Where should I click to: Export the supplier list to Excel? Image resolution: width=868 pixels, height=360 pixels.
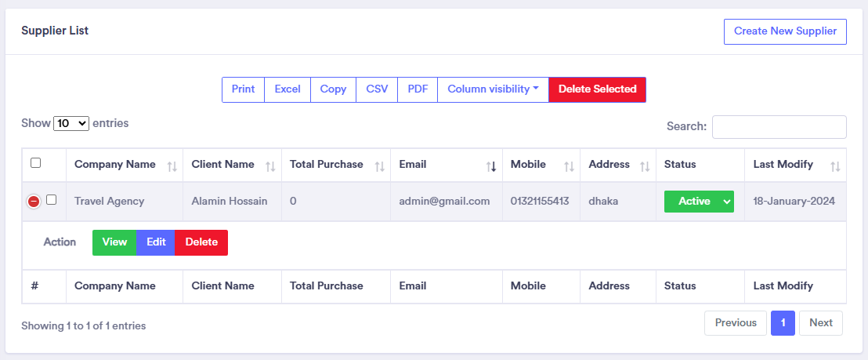(288, 89)
